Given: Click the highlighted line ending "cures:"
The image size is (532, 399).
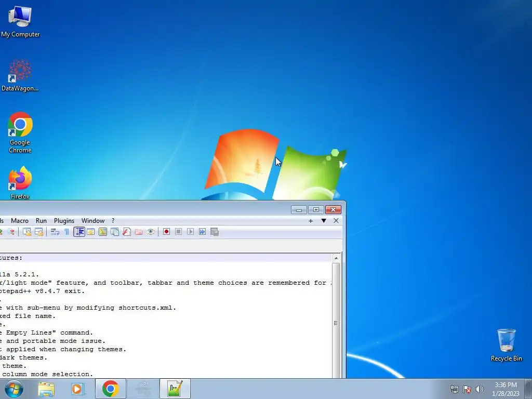Looking at the screenshot, I should [x=166, y=258].
